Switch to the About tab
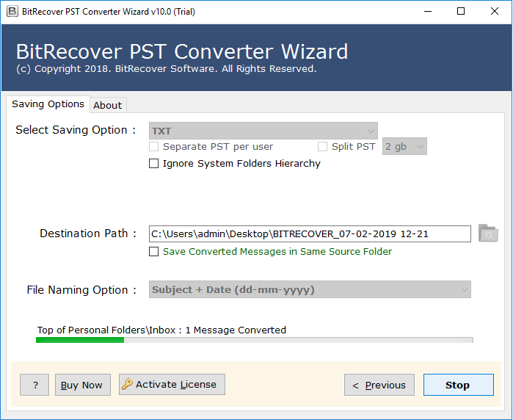The width and height of the screenshot is (513, 420). 108,106
